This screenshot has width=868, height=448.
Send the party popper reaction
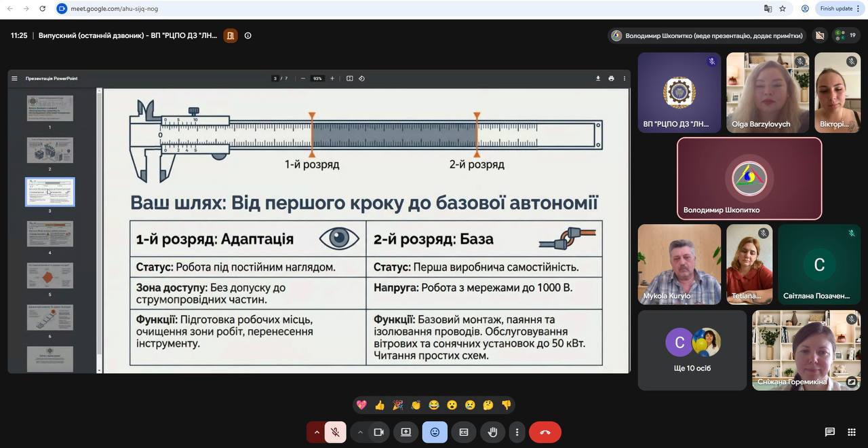click(x=397, y=405)
